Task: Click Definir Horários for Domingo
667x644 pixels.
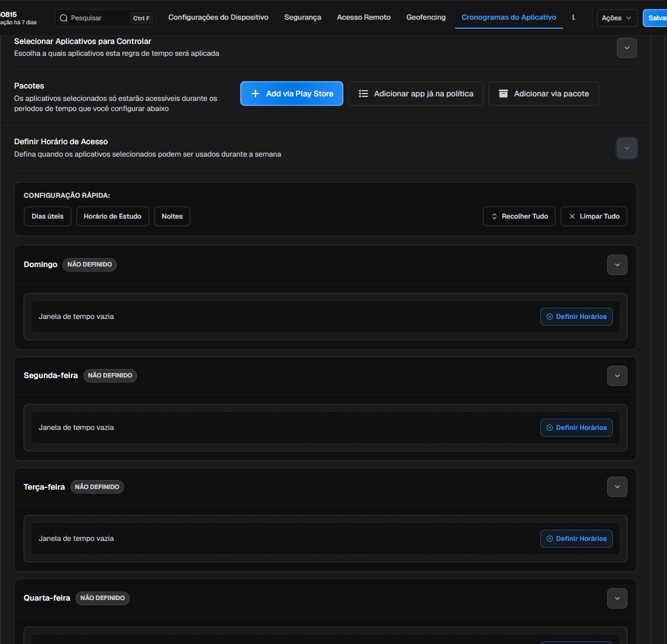Action: click(x=576, y=317)
